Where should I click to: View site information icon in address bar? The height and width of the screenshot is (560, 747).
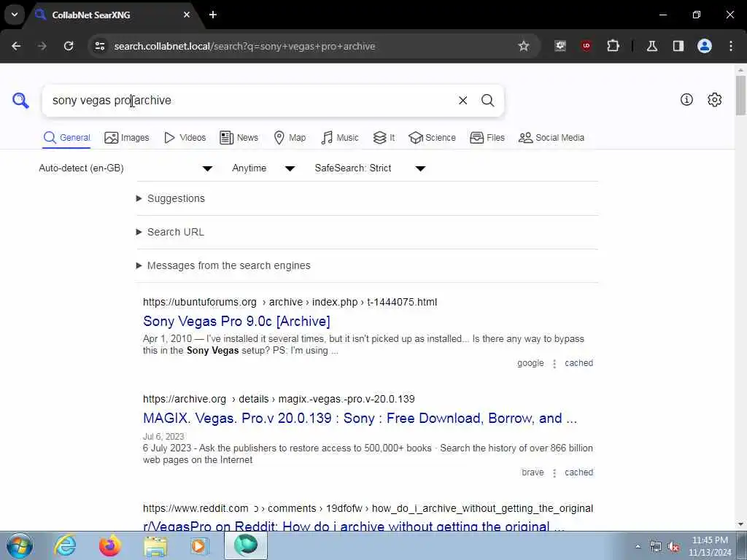(99, 46)
